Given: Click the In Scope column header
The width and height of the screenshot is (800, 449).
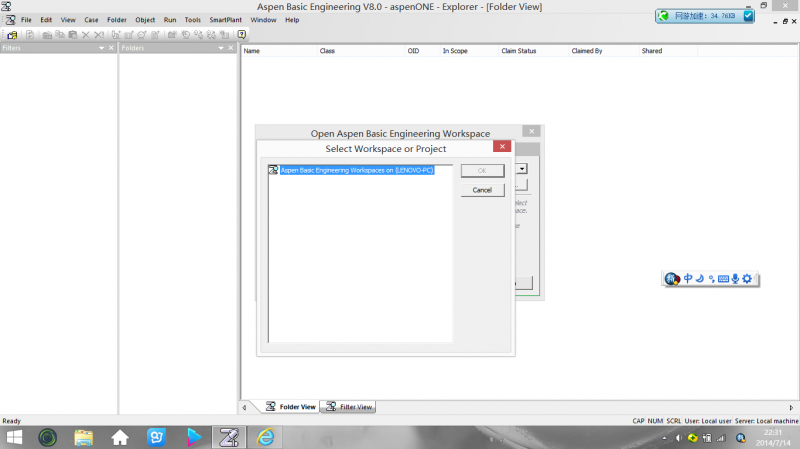Looking at the screenshot, I should [x=469, y=51].
